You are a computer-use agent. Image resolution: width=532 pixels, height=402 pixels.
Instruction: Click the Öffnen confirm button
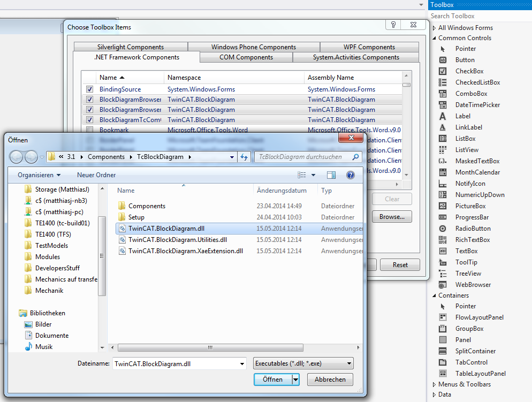coord(273,380)
